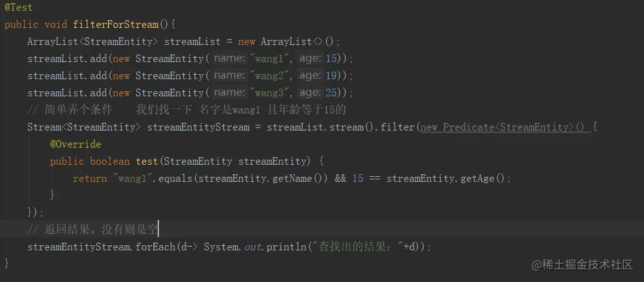Screen dimensions: 644x282
Task: Click the comment starting with 简单弄个条件
Action: click(186, 110)
